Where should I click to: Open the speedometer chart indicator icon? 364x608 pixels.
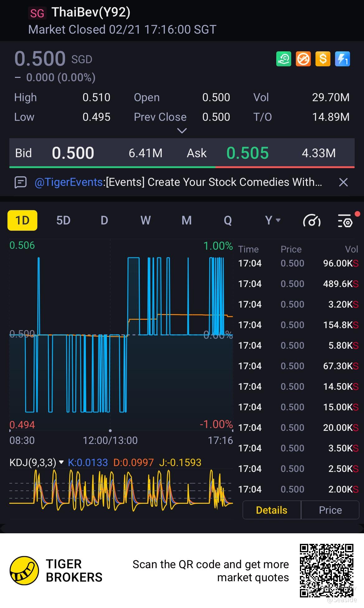(x=312, y=221)
